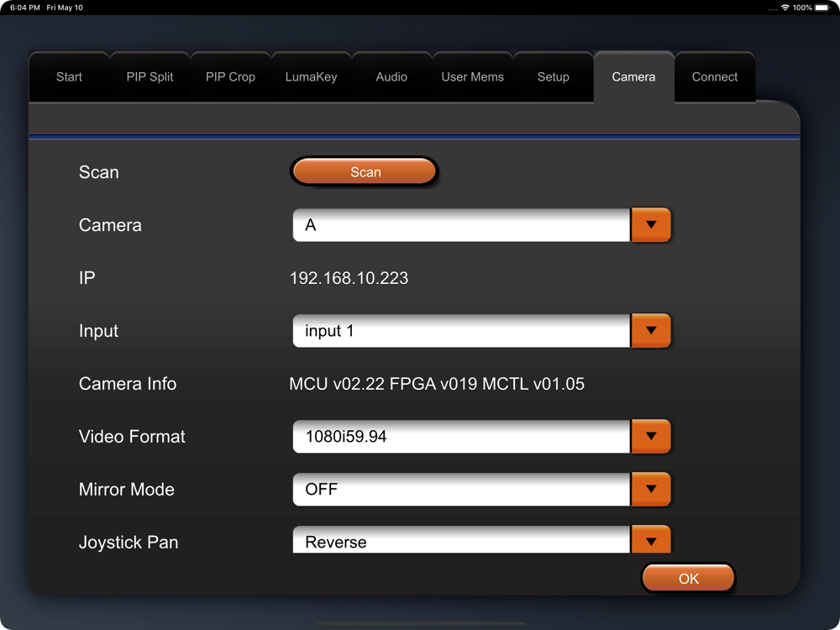
Task: Switch to the Start tab
Action: click(x=69, y=77)
